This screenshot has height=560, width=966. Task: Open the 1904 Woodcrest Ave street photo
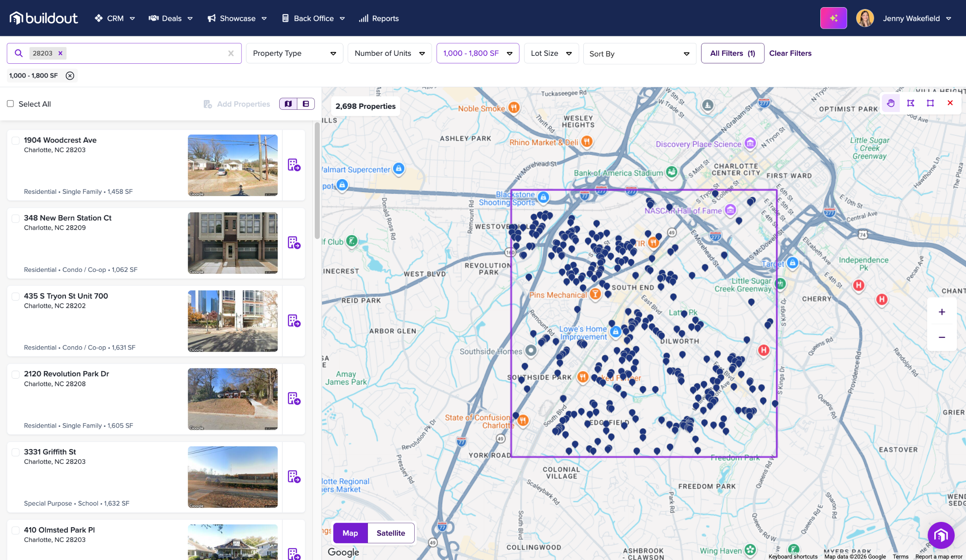coord(233,165)
